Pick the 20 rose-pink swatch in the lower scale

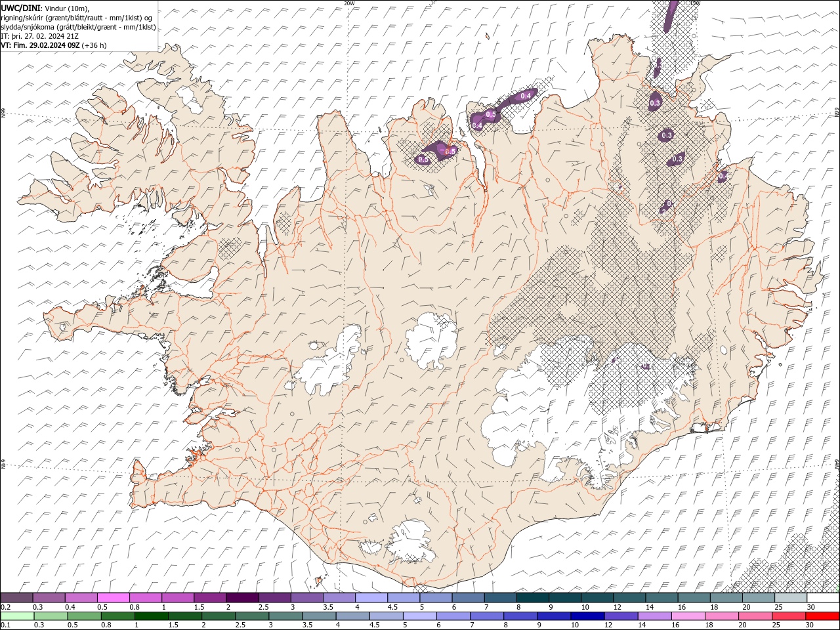click(x=756, y=616)
